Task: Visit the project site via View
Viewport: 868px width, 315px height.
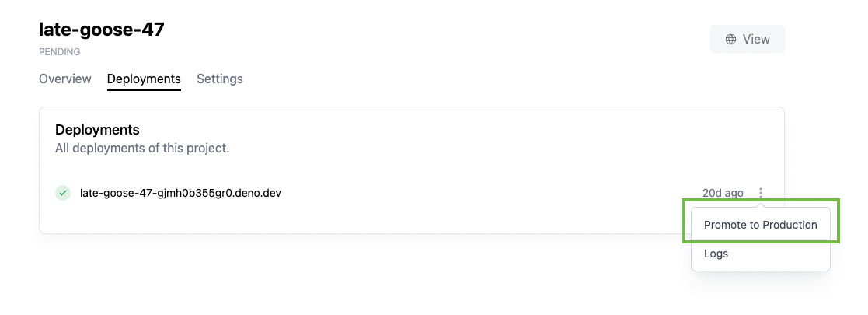Action: click(x=747, y=40)
